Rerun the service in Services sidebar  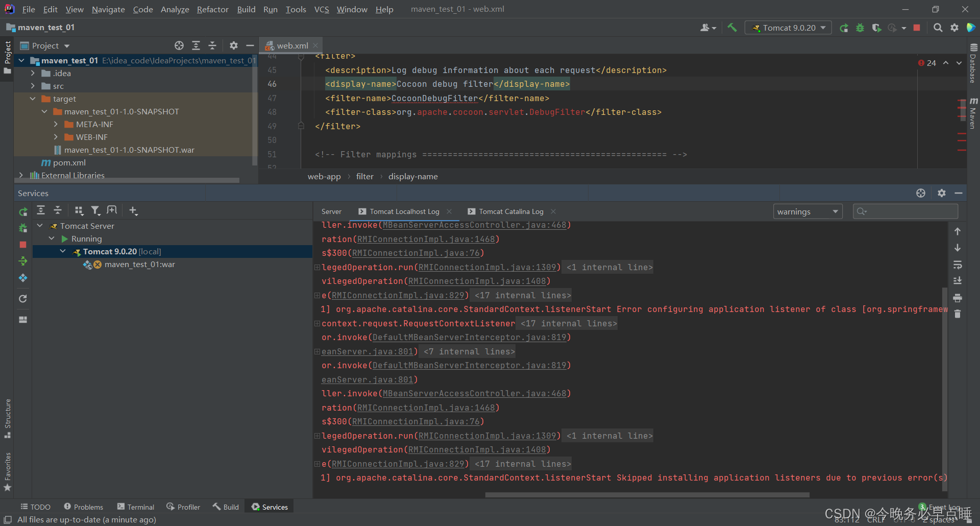point(23,211)
